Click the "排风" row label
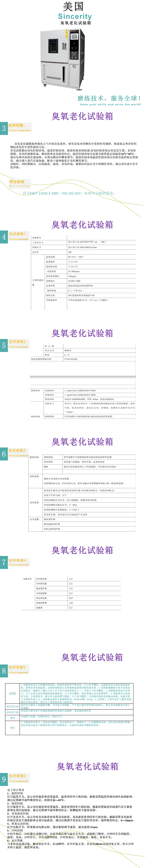The image size is (145, 868). click(13, 718)
